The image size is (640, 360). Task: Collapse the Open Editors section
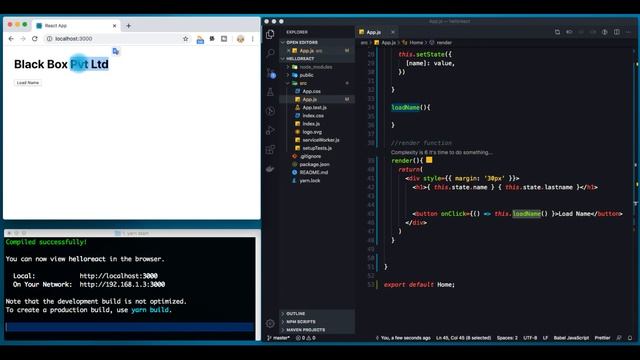[317, 42]
